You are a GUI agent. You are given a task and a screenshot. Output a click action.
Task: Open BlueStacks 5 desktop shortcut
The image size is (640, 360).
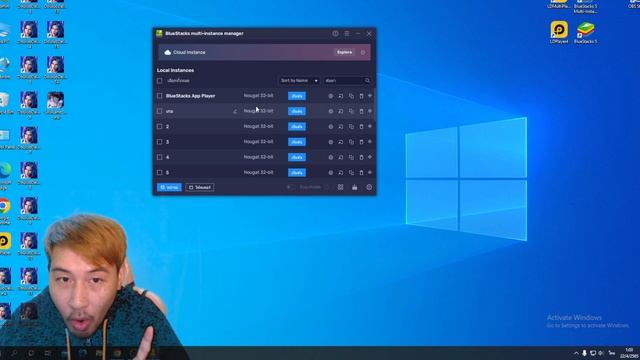click(585, 33)
